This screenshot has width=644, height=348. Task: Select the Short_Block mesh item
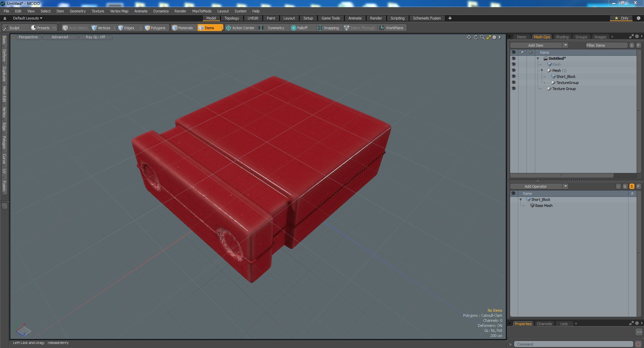[x=565, y=77]
